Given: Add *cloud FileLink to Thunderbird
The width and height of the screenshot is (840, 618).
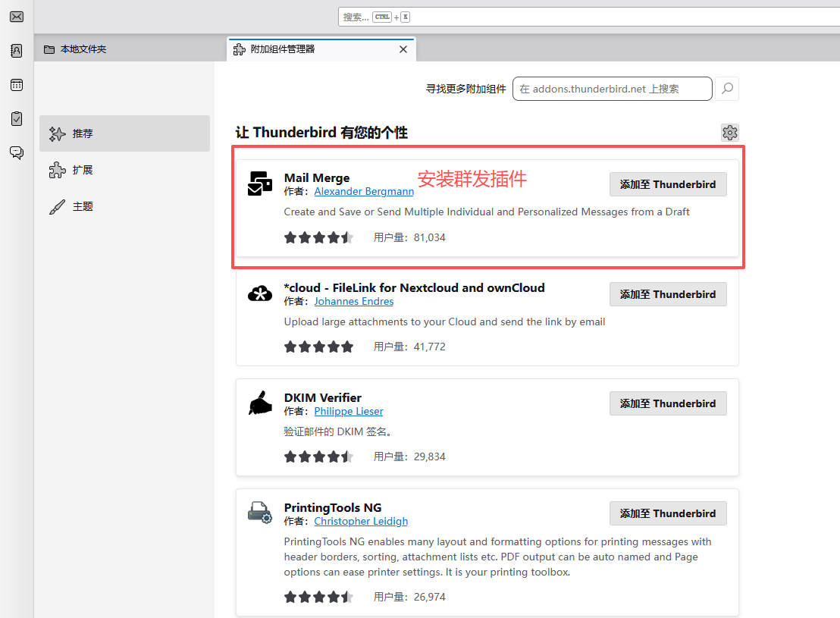Looking at the screenshot, I should point(668,294).
